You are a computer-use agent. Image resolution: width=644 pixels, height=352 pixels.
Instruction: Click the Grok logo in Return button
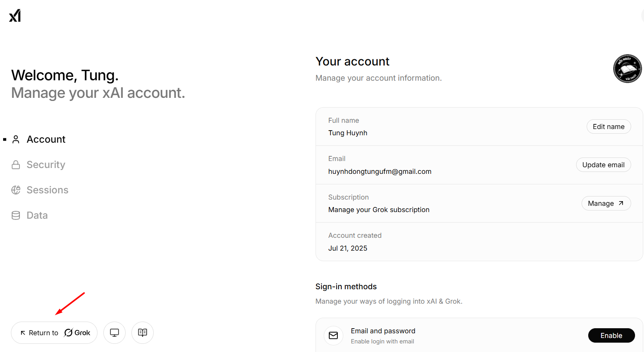(77, 333)
